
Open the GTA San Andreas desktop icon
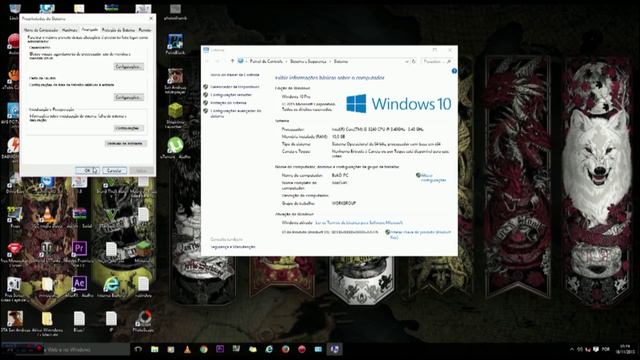coord(15,322)
